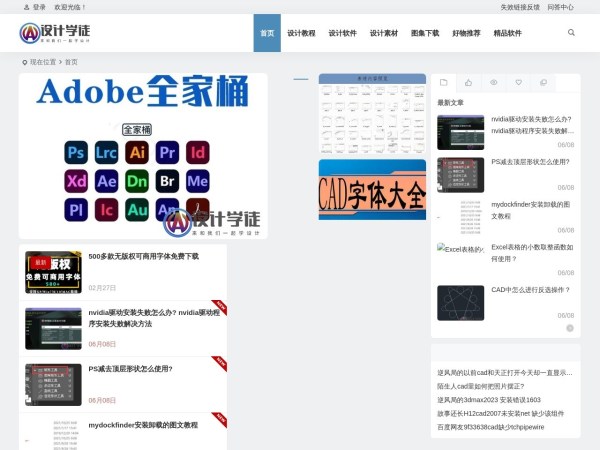Open sidebar nvidia驱动安装失败怎么办 article

coord(532,125)
